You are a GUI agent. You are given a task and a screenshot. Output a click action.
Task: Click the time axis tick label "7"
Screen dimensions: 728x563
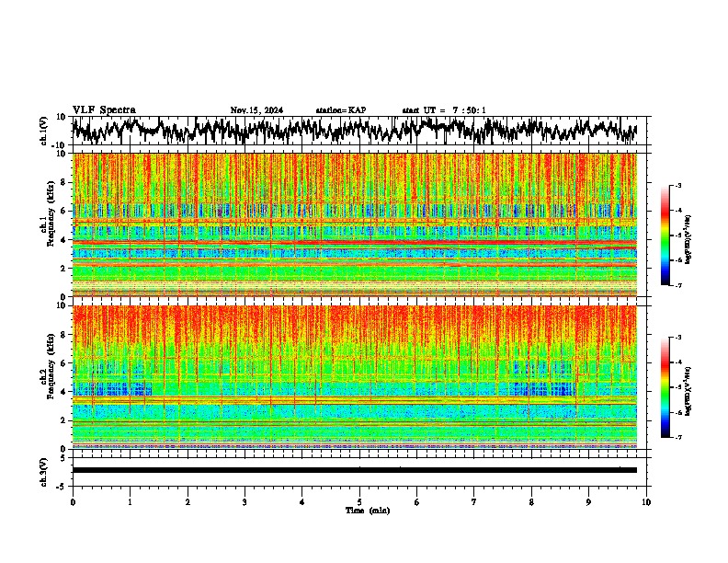click(x=474, y=502)
